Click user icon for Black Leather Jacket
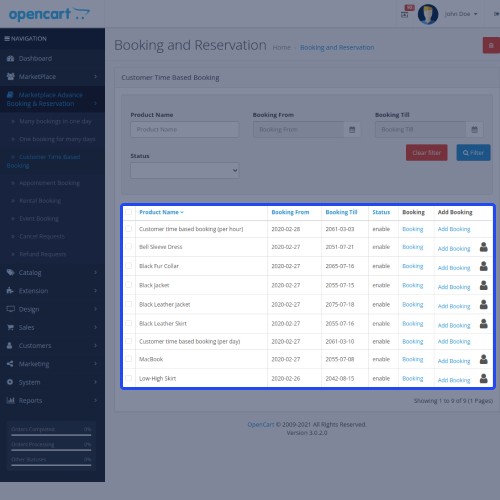Screen dimensions: 500x500 484,304
